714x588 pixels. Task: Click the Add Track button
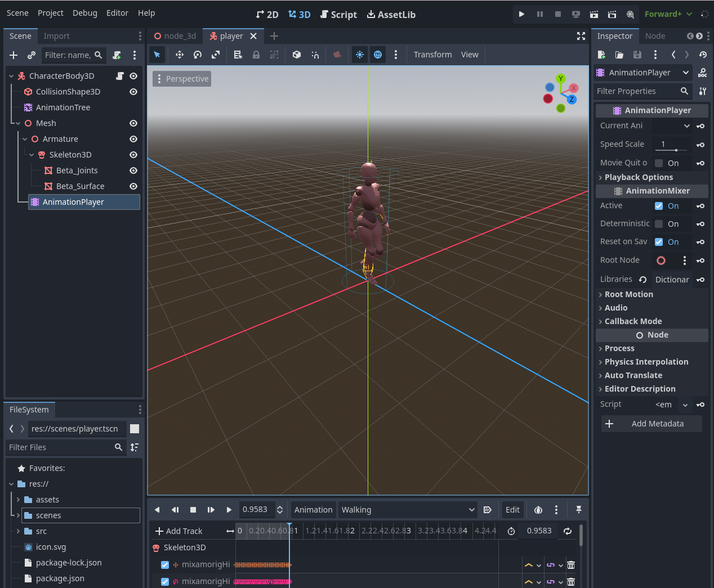179,531
